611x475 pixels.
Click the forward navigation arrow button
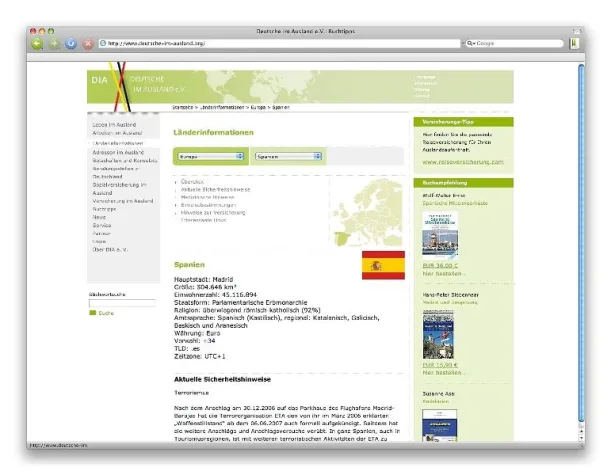[x=54, y=44]
